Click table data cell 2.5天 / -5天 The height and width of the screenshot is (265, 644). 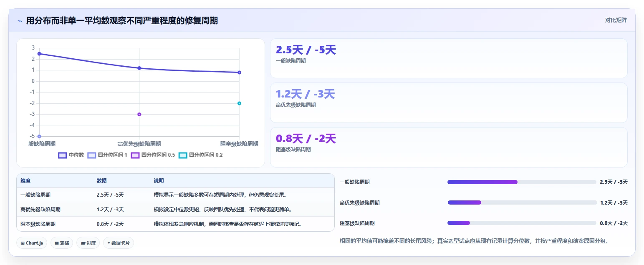click(x=110, y=195)
